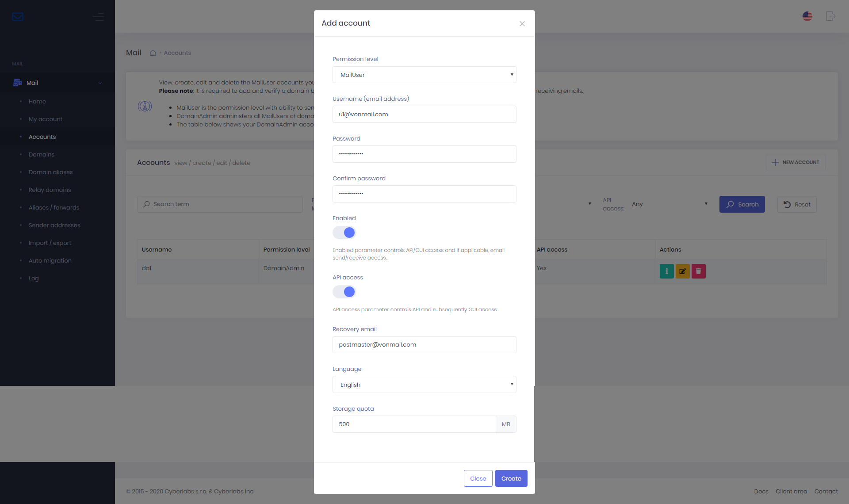This screenshot has height=504, width=849.
Task: Edit the da1 account
Action: pyautogui.click(x=682, y=271)
